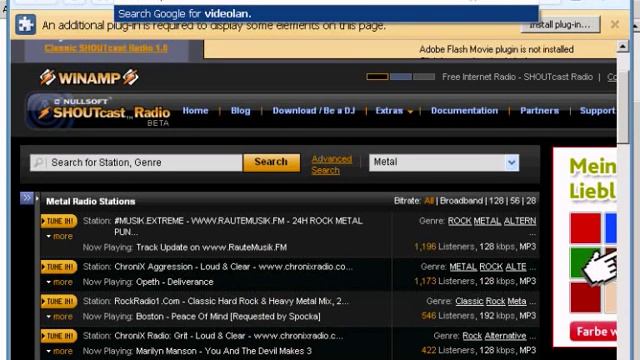Viewport: 640px width, 360px height.
Task: Filter bitrate by 28
Action: (531, 201)
